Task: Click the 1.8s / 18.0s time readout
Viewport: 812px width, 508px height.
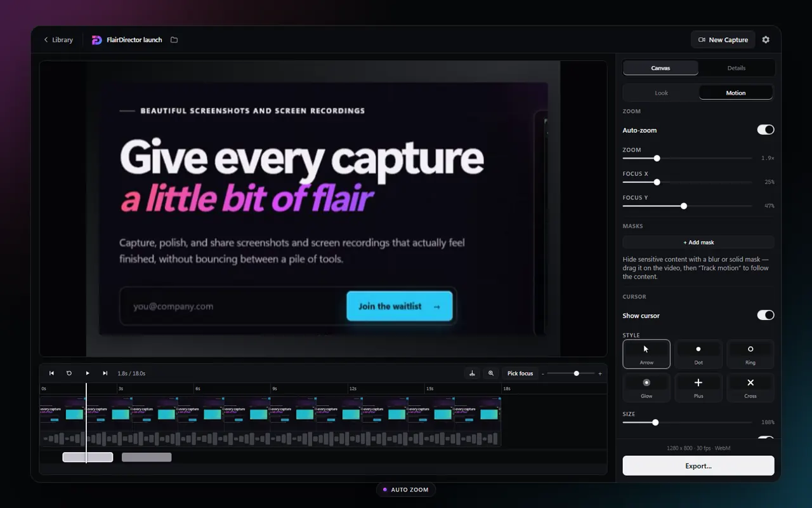Action: [x=131, y=373]
